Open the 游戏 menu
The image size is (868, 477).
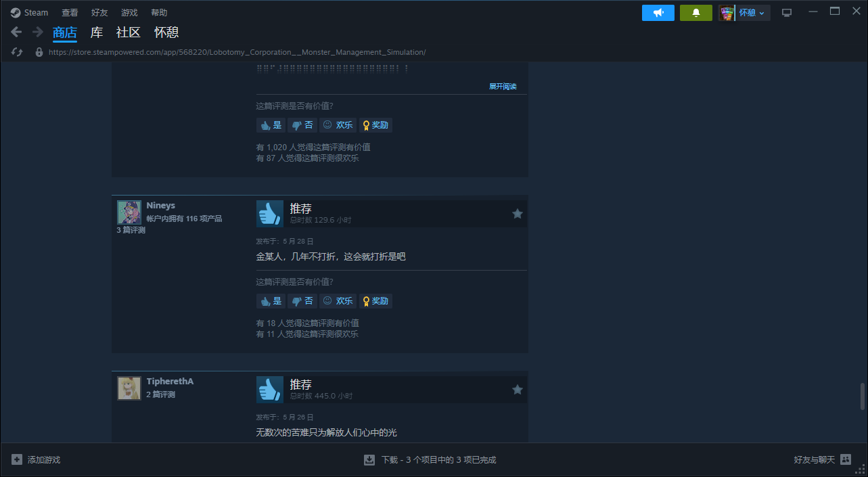tap(129, 12)
